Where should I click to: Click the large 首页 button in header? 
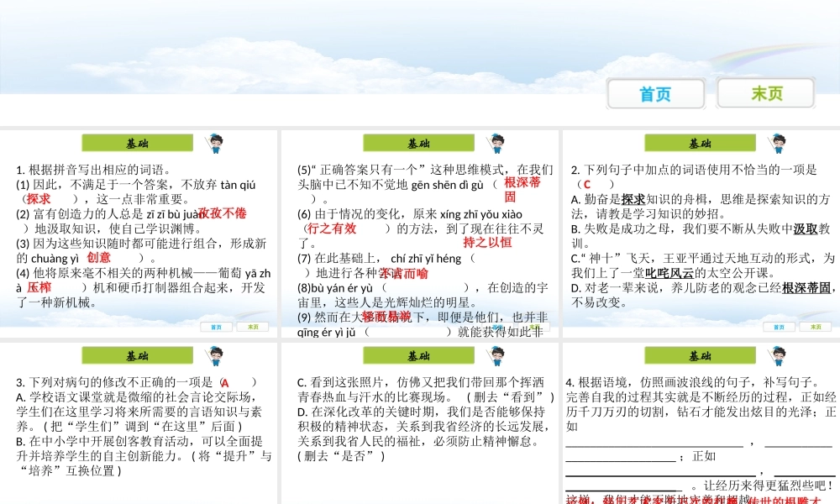pos(656,94)
